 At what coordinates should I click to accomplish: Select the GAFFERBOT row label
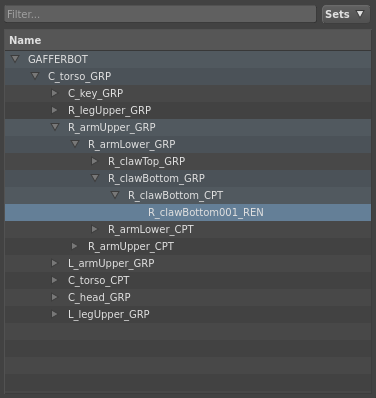[58, 59]
